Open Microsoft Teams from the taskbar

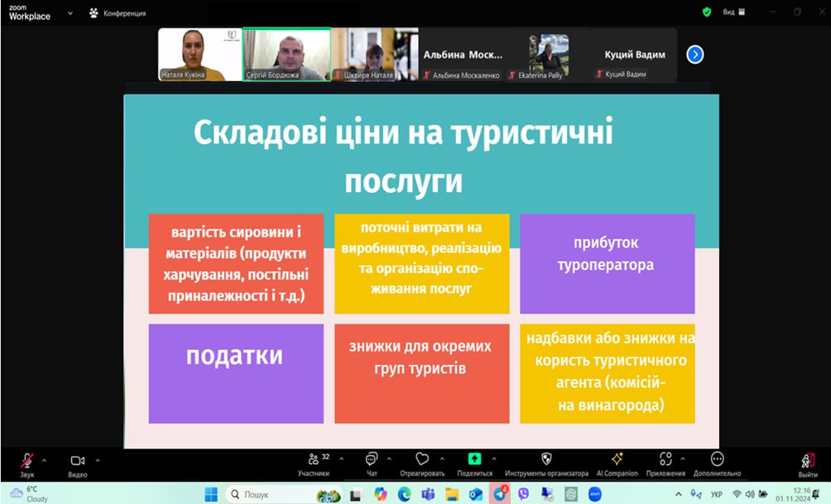428,494
